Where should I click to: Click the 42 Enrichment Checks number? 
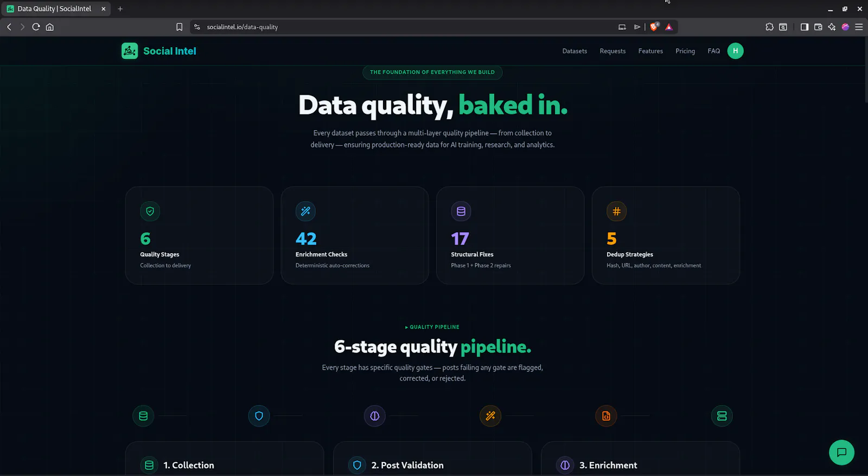point(306,239)
